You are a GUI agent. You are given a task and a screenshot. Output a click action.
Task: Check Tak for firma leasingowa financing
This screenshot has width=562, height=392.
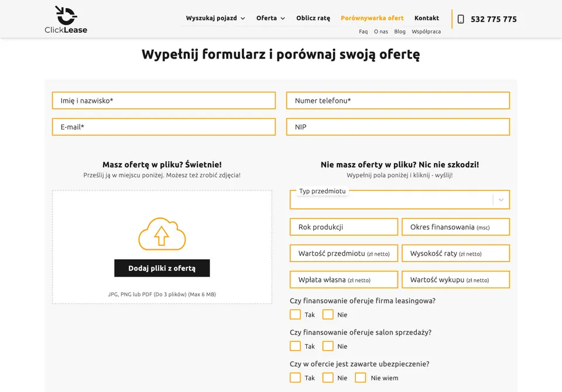point(296,315)
